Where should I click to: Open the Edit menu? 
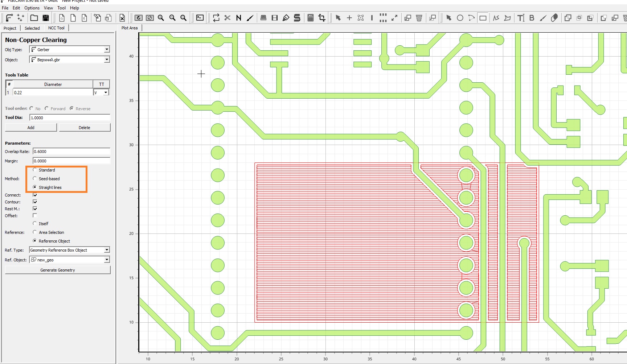pos(16,8)
